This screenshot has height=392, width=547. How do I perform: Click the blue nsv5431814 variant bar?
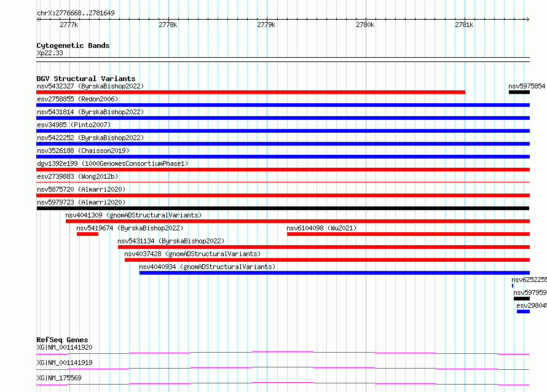[x=283, y=118]
